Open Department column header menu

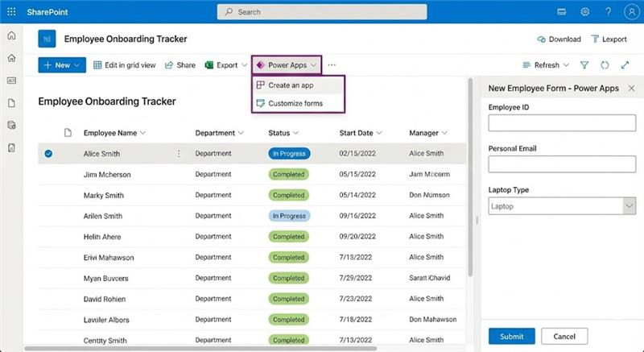click(x=219, y=133)
